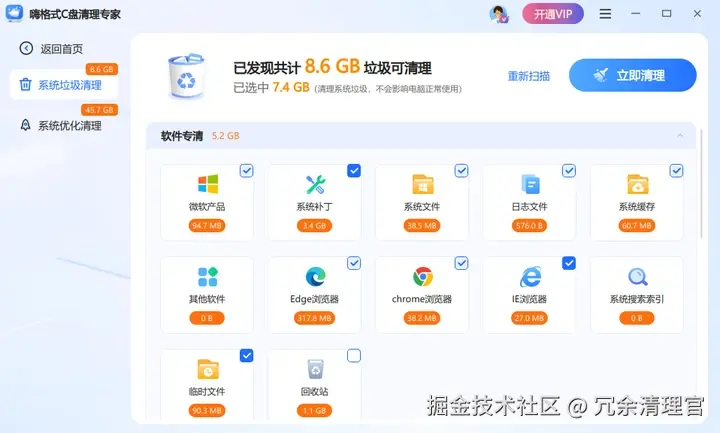Viewport: 720px width, 433px height.
Task: Click the system search index magnifier icon
Action: 637,277
